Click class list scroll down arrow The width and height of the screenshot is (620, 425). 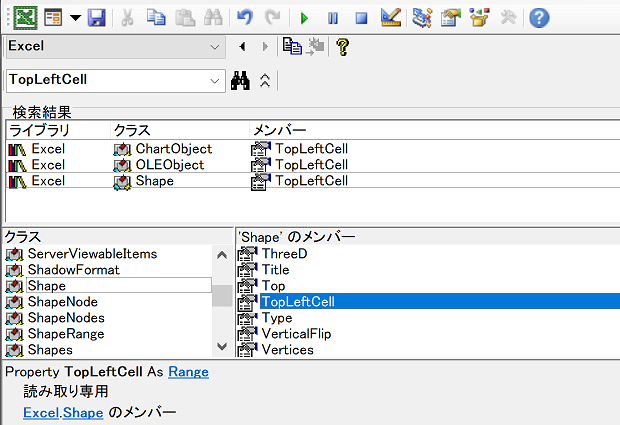(222, 347)
